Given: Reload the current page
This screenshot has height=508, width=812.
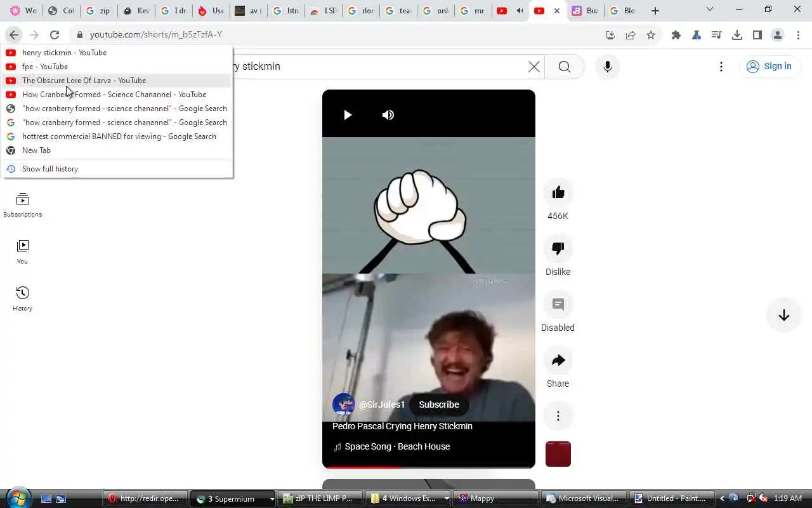Looking at the screenshot, I should (x=55, y=35).
